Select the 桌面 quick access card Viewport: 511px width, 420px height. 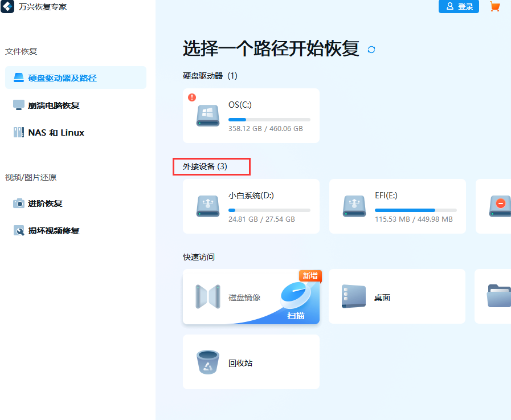click(396, 296)
